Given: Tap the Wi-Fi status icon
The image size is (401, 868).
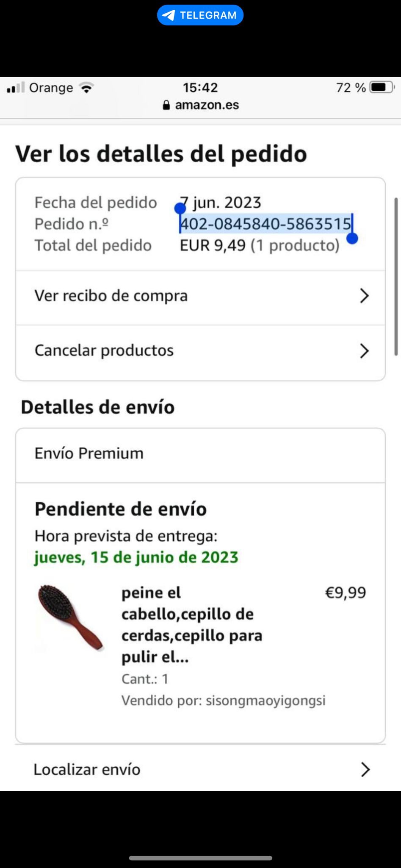Looking at the screenshot, I should pos(87,88).
